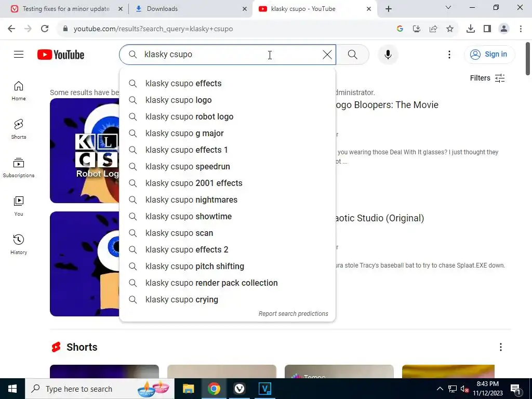Open the Chrome downloads toolbar icon
Screen dimensions: 532x399
point(471,29)
